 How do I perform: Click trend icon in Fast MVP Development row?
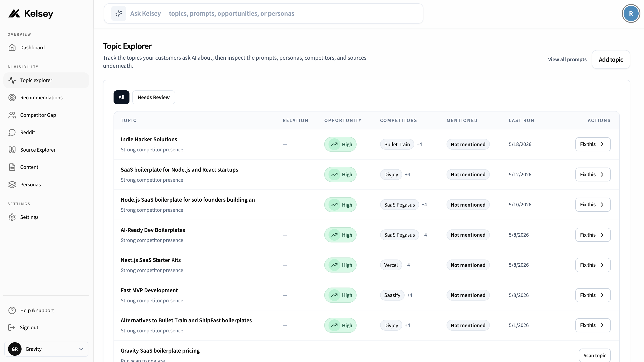(334, 295)
